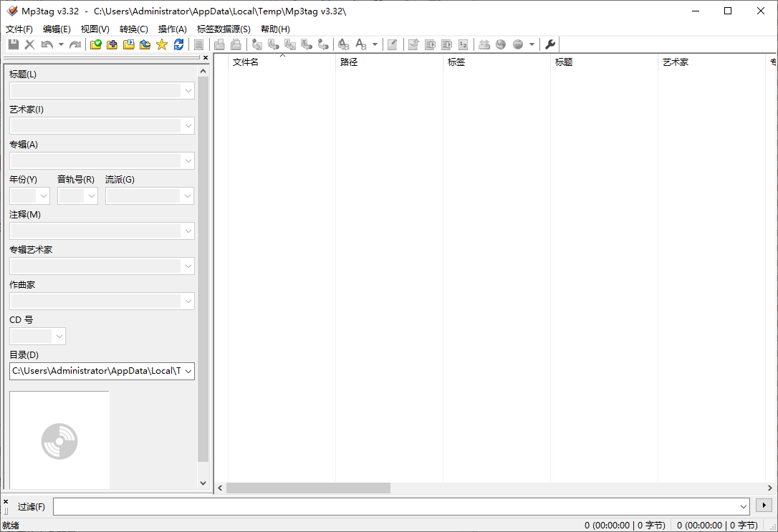Open the 标签数据源(S) menu
Screen dimensions: 778x532
click(224, 29)
